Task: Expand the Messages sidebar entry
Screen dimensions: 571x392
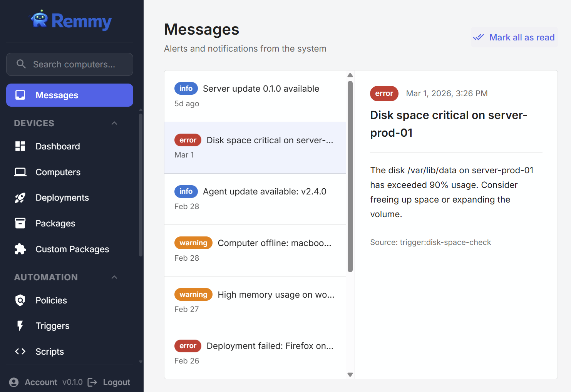Action: pyautogui.click(x=69, y=95)
